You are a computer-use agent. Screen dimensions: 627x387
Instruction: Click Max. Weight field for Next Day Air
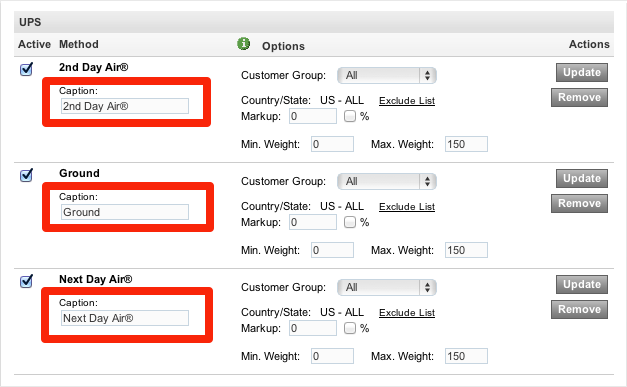466,356
